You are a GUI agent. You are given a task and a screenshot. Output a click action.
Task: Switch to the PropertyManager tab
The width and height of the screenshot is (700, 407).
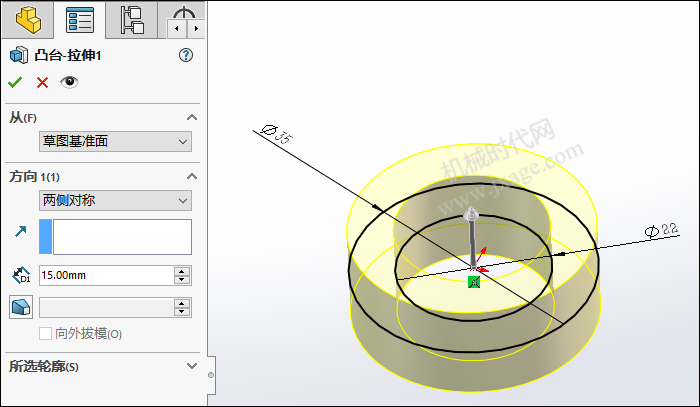[x=79, y=20]
